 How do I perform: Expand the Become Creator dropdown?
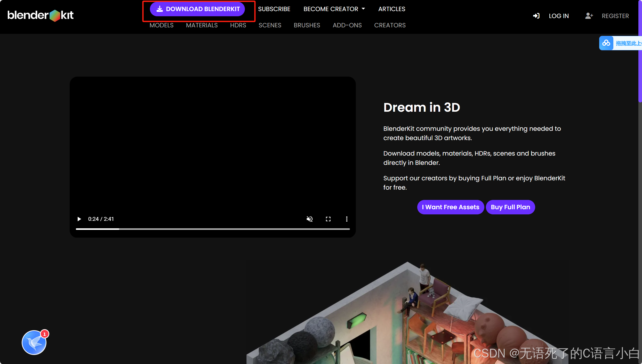[334, 9]
